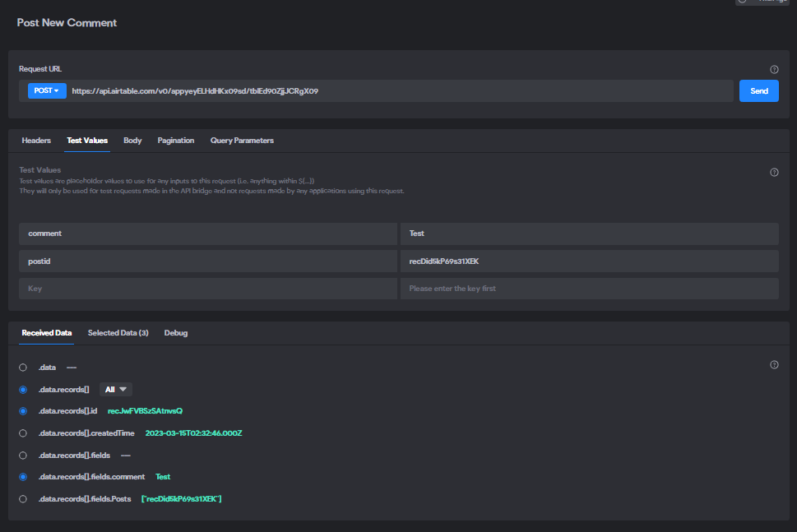Select the .data radio button
The height and width of the screenshot is (532, 797).
23,368
